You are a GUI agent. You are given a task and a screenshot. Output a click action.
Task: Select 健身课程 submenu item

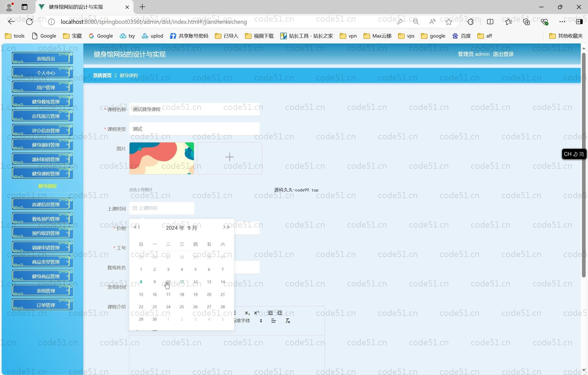[x=47, y=186]
